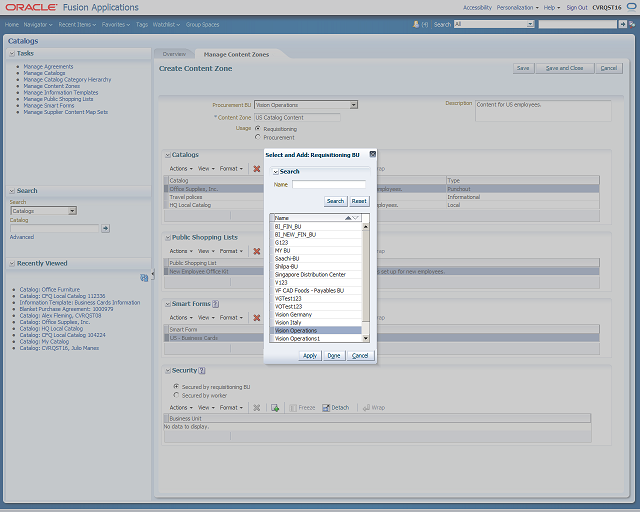
Task: Click the delete icon in Catalogs toolbar
Action: [x=256, y=169]
